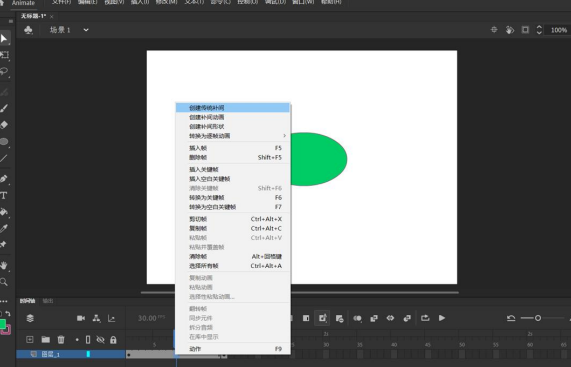The image size is (571, 367).
Task: Open the three-dots edit toolbar button
Action: [x=4, y=301]
